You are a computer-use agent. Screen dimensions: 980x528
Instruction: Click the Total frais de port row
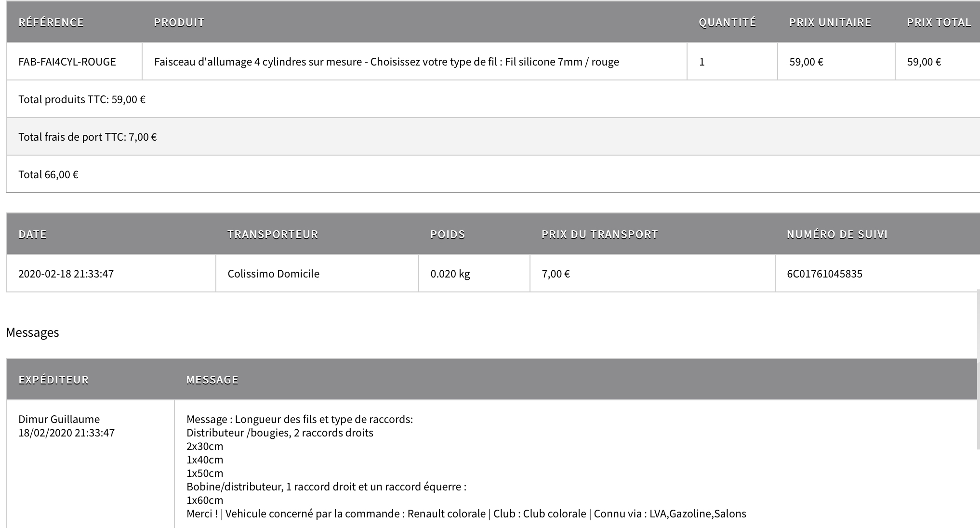coord(88,137)
